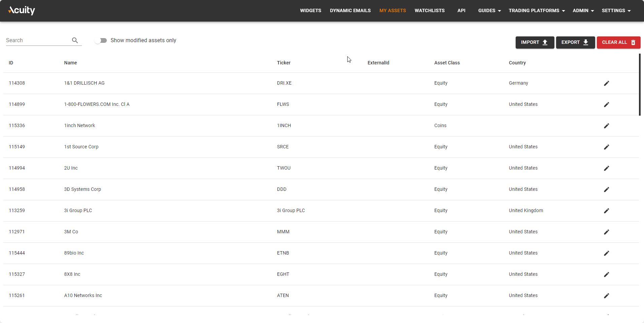Edit the 3D Systems Corp asset
644x323 pixels.
[x=606, y=189]
